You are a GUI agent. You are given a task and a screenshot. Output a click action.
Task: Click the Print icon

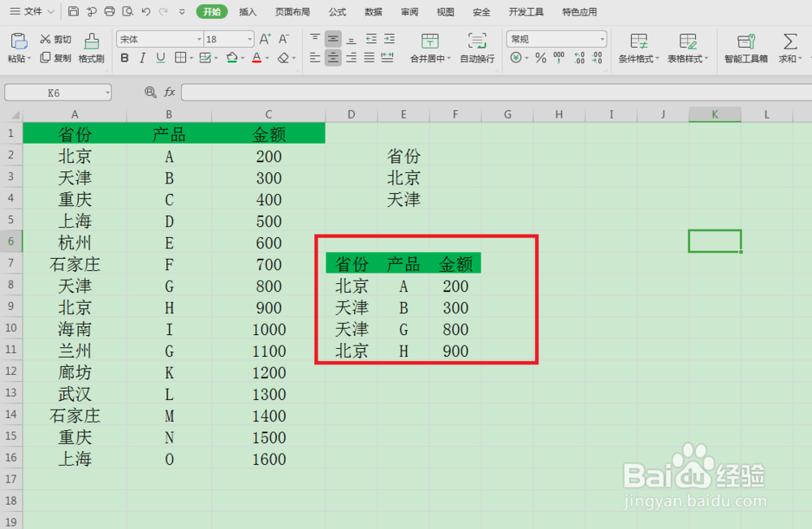pos(110,11)
